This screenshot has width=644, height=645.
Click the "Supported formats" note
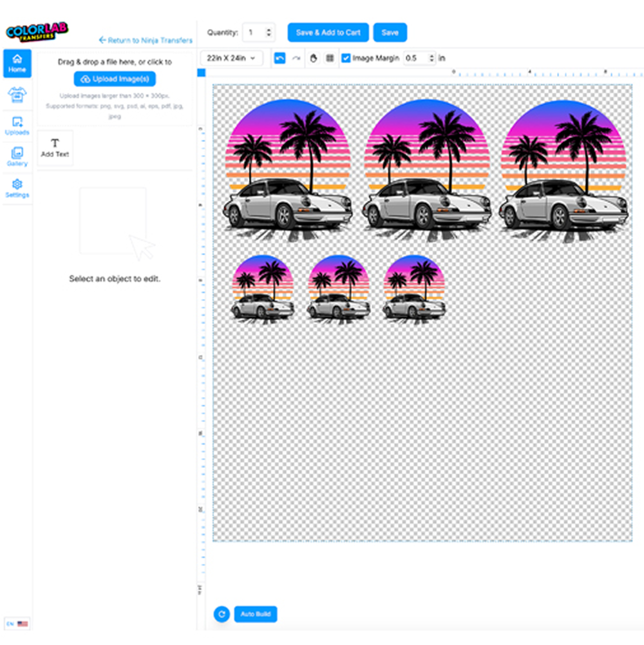click(x=115, y=111)
